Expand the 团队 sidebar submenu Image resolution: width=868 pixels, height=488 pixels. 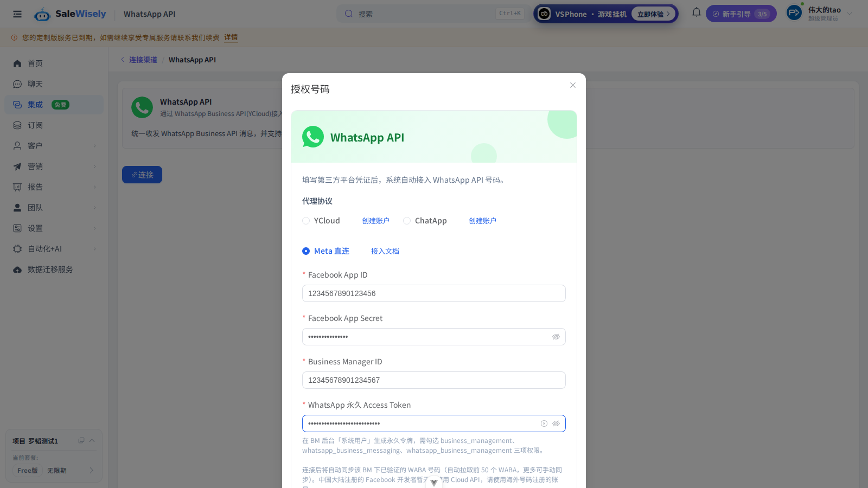[x=94, y=208]
